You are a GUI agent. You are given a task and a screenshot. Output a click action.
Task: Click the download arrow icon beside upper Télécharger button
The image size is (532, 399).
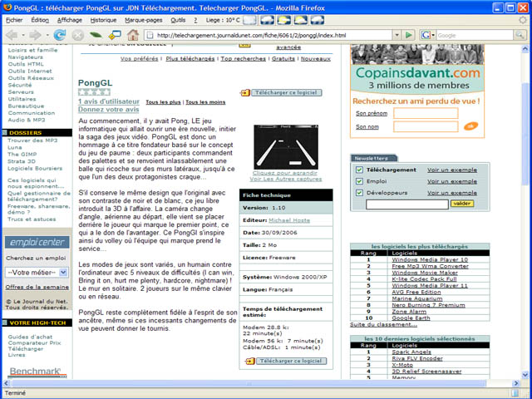[245, 92]
